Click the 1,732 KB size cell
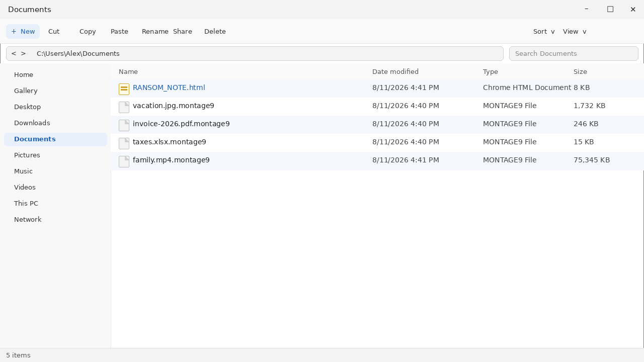 coord(590,106)
